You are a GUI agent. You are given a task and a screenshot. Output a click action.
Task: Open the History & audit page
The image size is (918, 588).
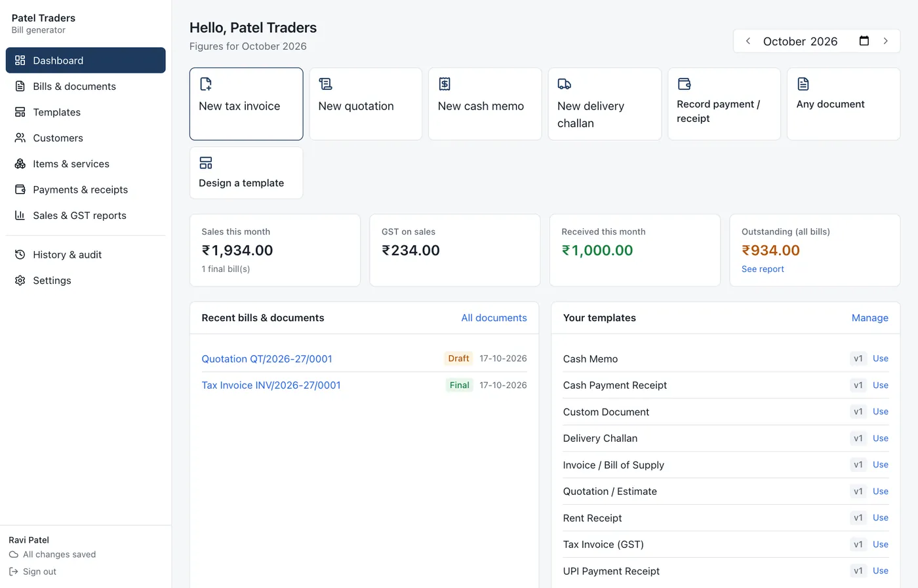(86, 254)
